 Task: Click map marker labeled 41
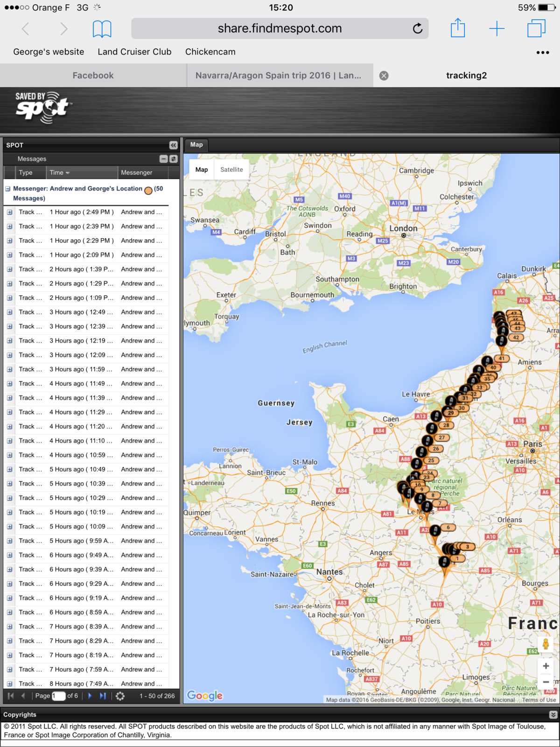502,359
